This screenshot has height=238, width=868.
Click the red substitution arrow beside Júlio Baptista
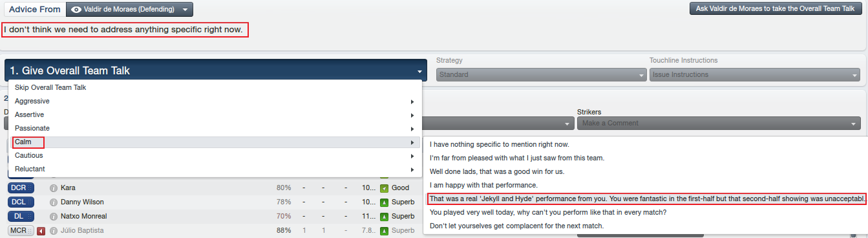click(41, 230)
